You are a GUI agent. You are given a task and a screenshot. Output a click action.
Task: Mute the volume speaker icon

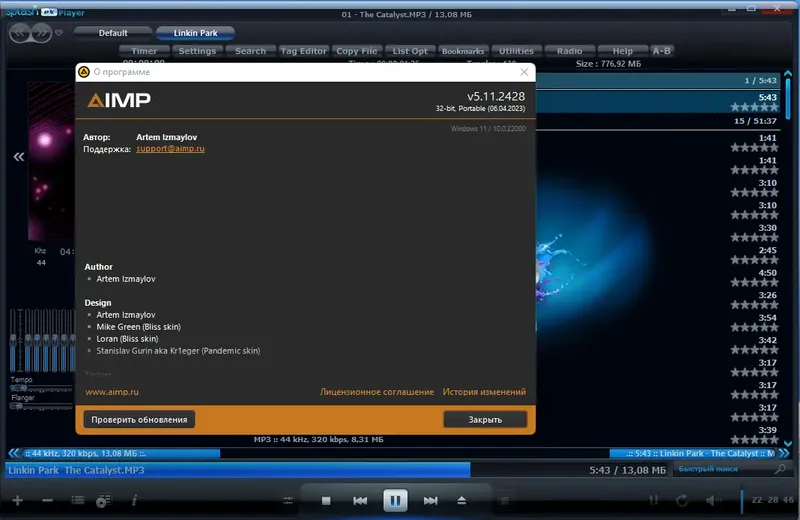pos(711,501)
